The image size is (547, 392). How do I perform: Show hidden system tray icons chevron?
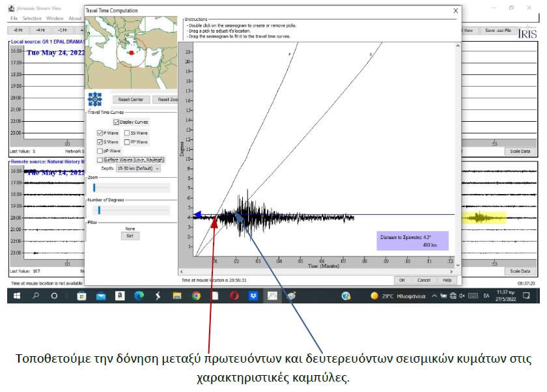[x=434, y=296]
